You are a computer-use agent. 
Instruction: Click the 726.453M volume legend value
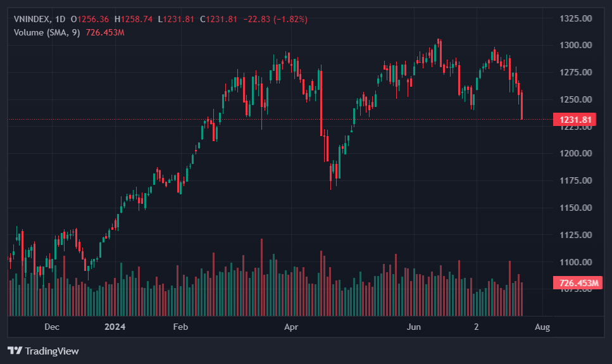point(105,32)
